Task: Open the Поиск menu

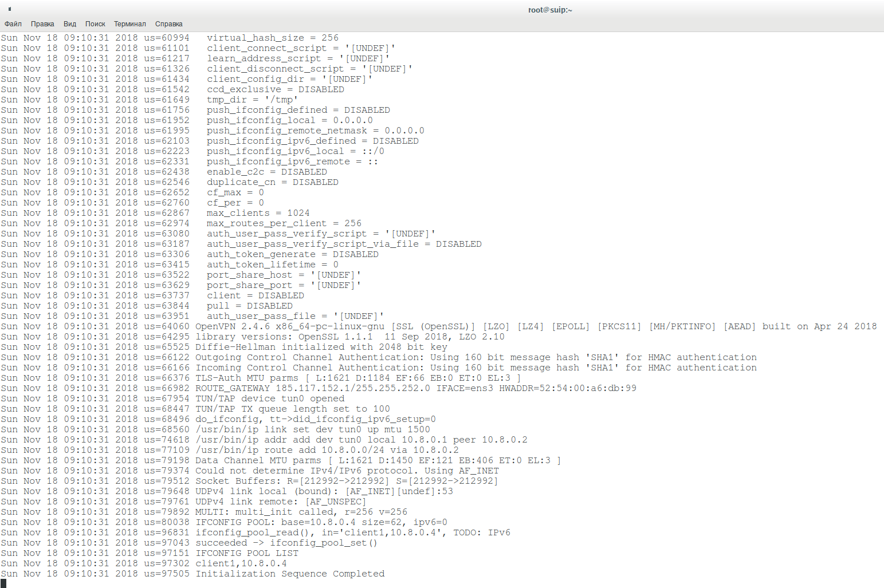Action: coord(95,24)
